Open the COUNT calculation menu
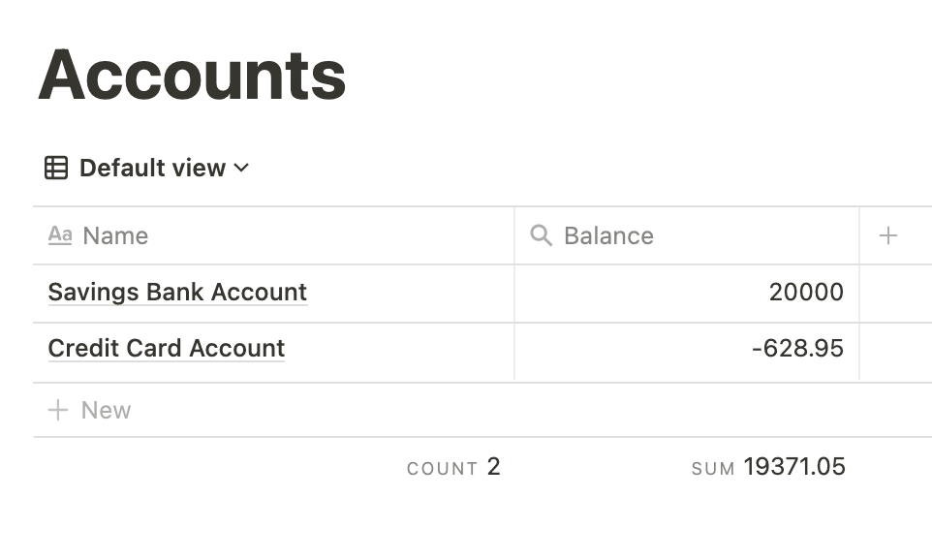 click(453, 467)
